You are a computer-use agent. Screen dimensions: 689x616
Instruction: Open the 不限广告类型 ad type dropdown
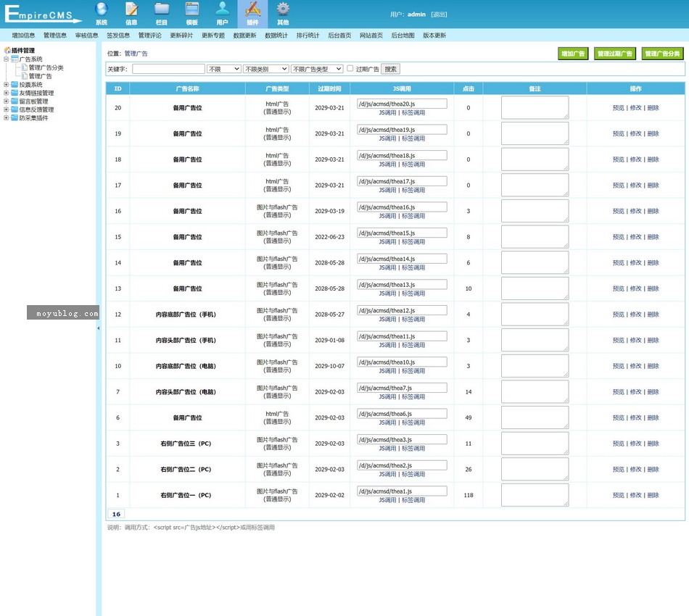click(x=317, y=69)
